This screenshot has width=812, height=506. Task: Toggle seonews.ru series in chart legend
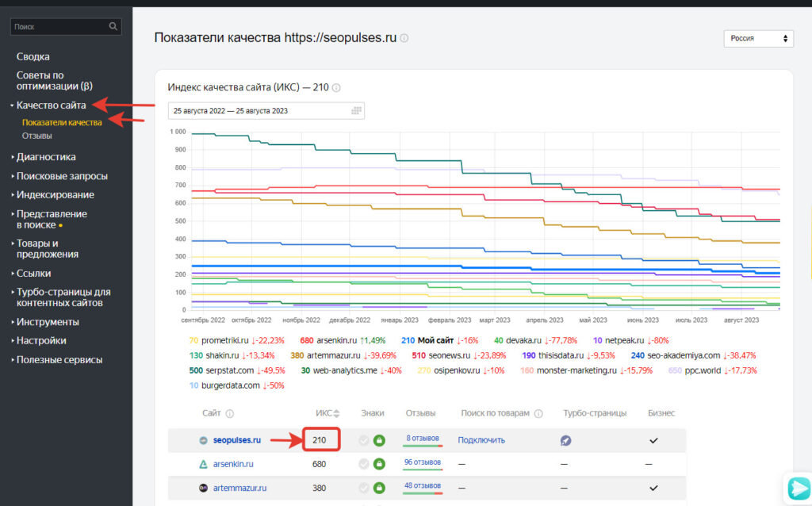tap(459, 355)
